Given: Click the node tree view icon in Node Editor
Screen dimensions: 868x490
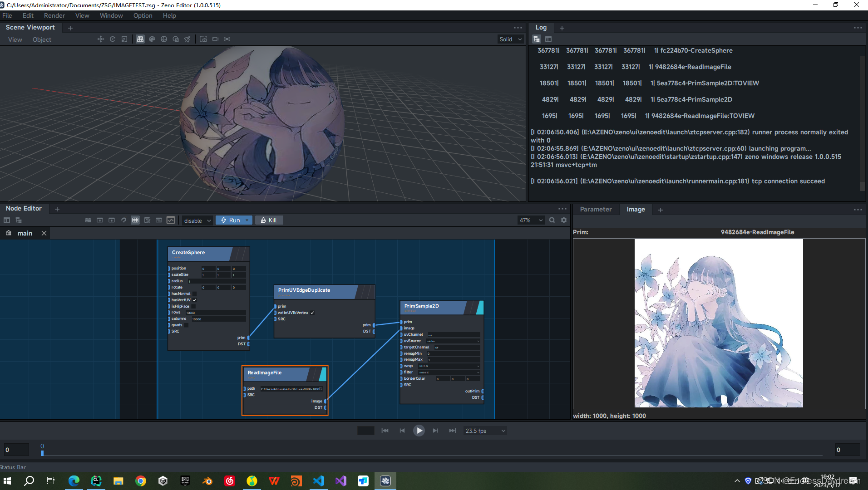Looking at the screenshot, I should coord(19,220).
